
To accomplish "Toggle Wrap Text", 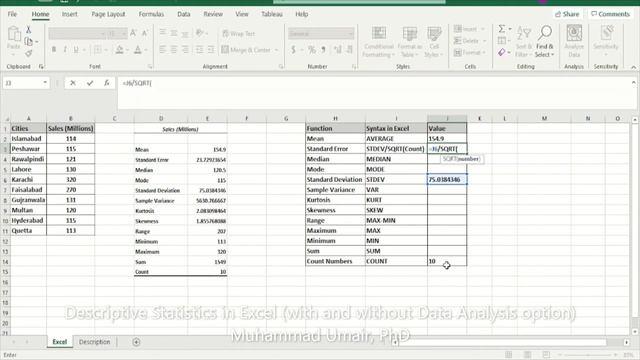I will pyautogui.click(x=238, y=33).
